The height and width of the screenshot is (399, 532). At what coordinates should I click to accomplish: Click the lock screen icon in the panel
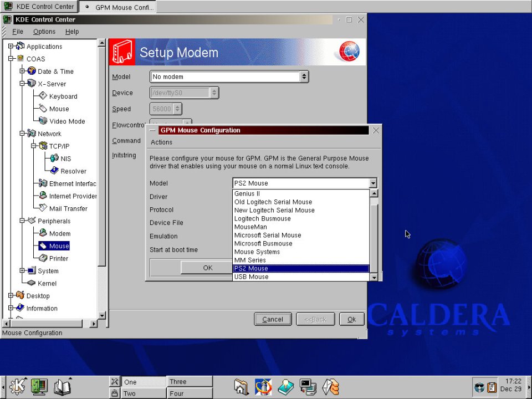pos(115,393)
